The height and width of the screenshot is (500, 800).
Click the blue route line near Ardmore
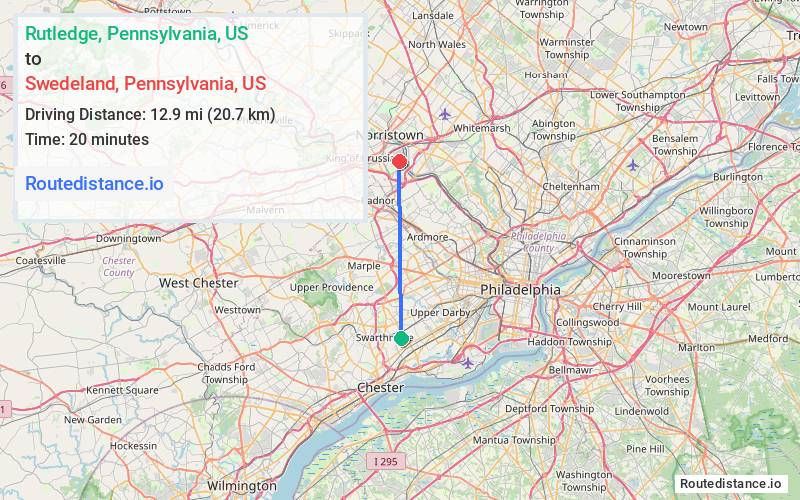pyautogui.click(x=400, y=238)
